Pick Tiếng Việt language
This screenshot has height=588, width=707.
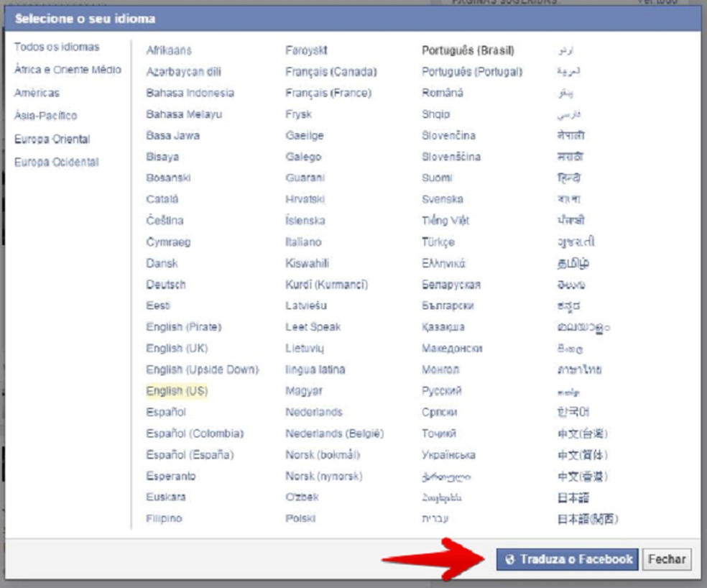[x=445, y=221]
